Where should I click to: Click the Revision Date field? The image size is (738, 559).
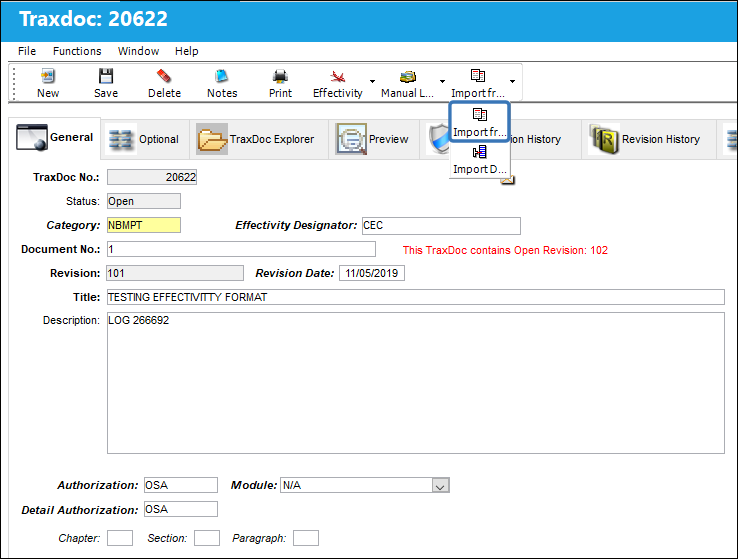pyautogui.click(x=372, y=273)
